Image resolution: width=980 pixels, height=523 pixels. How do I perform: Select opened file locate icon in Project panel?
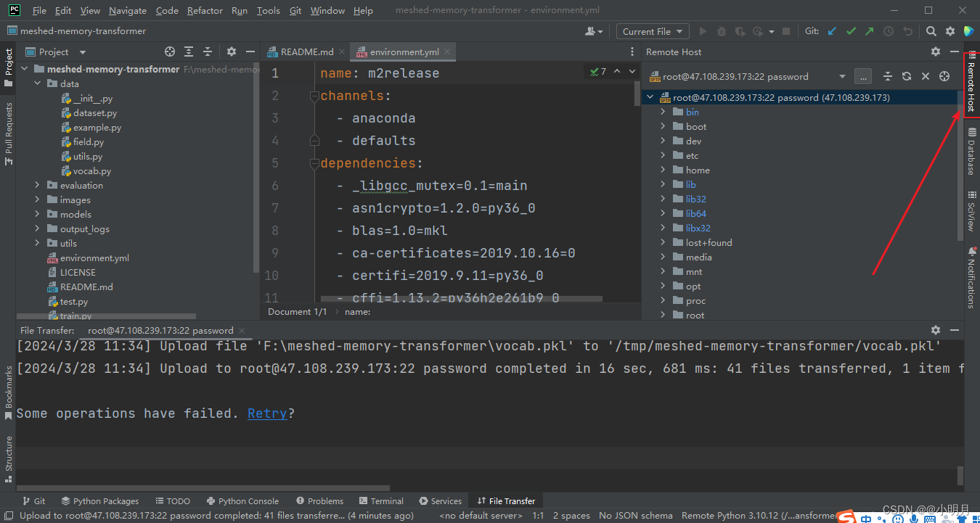pos(170,52)
